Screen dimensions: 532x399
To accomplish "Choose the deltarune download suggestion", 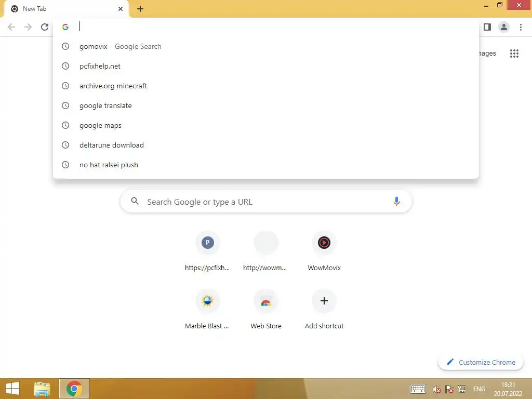I will click(266, 145).
